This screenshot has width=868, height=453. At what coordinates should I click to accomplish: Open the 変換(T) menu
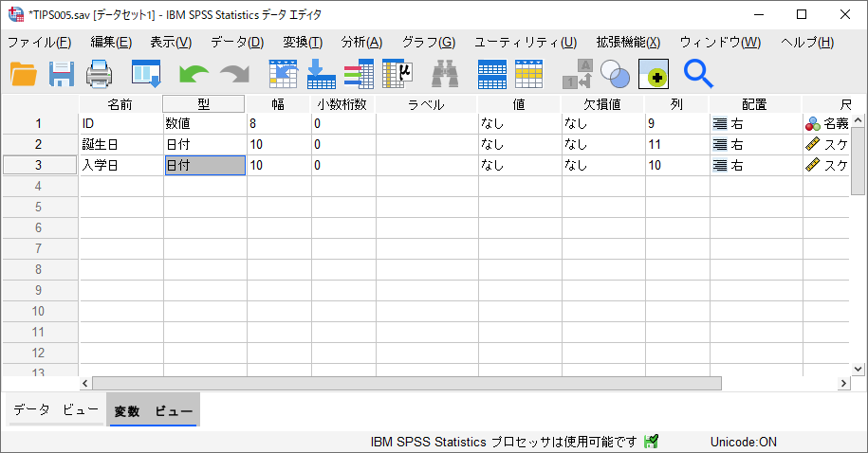pyautogui.click(x=303, y=43)
